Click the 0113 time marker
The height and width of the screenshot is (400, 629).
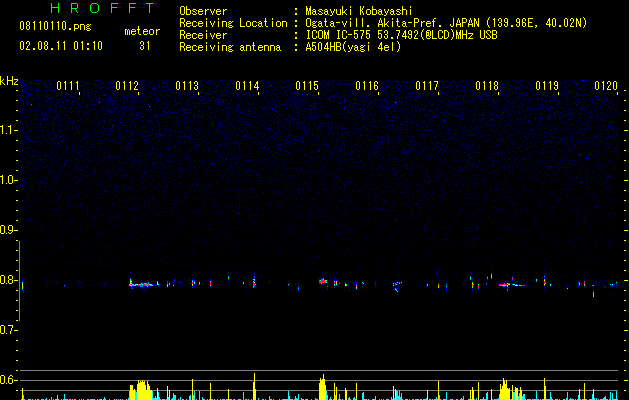(x=187, y=86)
